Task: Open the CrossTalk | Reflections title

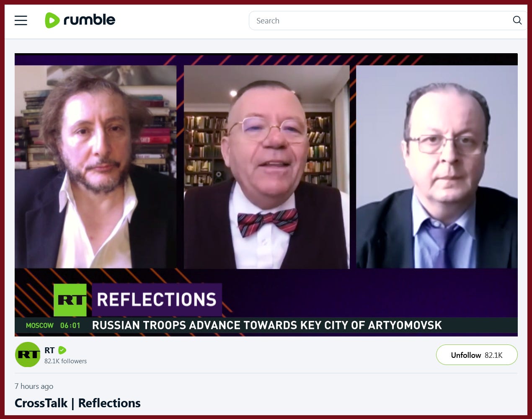Action: (x=77, y=403)
